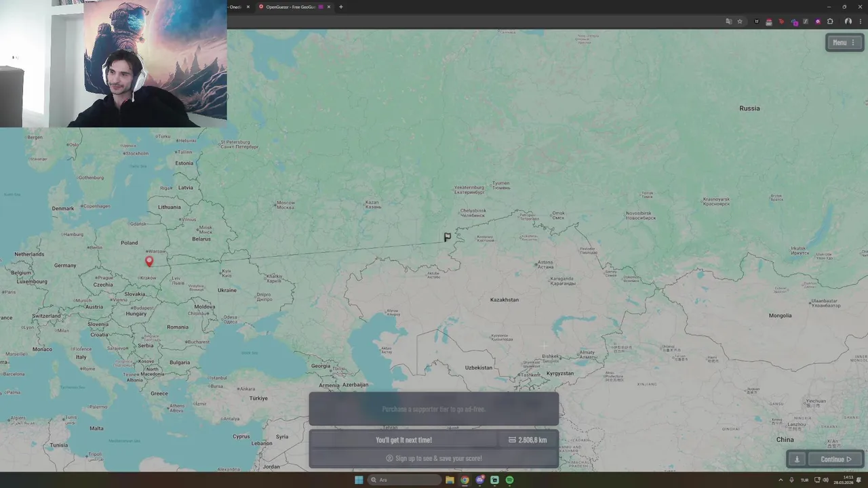The height and width of the screenshot is (488, 868).
Task: Switch to the Onedio browser tab
Action: [235, 7]
